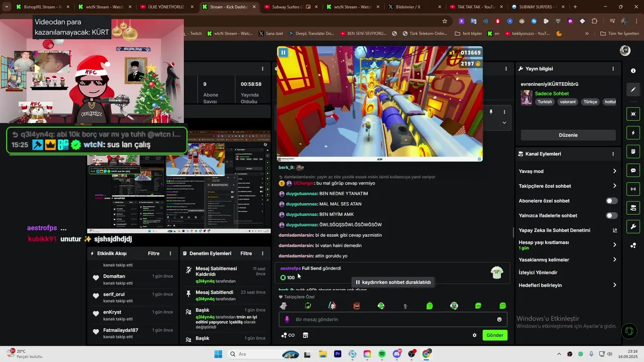Open Etkinlik Akışı three-dot menu
The image size is (644, 362).
pyautogui.click(x=170, y=253)
